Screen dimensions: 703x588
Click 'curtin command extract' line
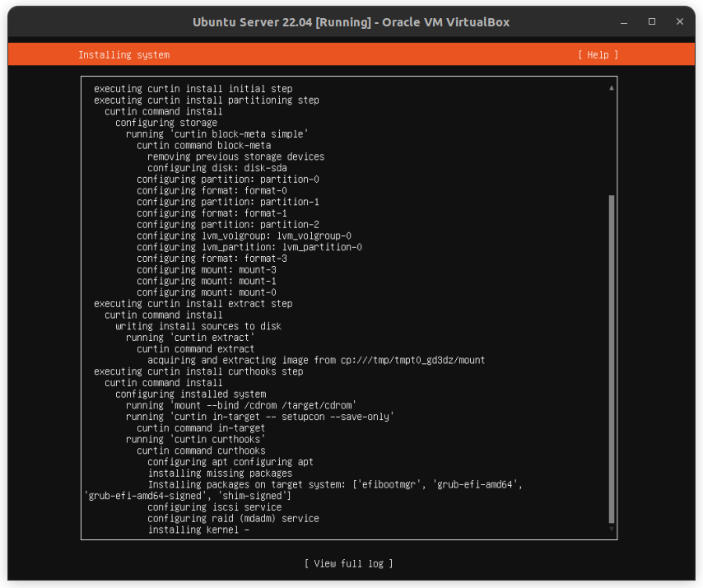pos(195,349)
